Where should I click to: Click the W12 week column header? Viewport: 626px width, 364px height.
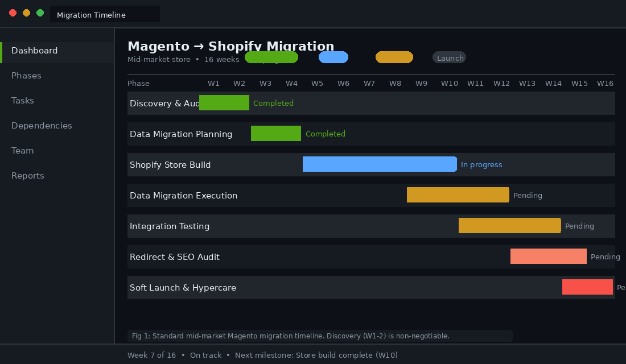point(501,84)
